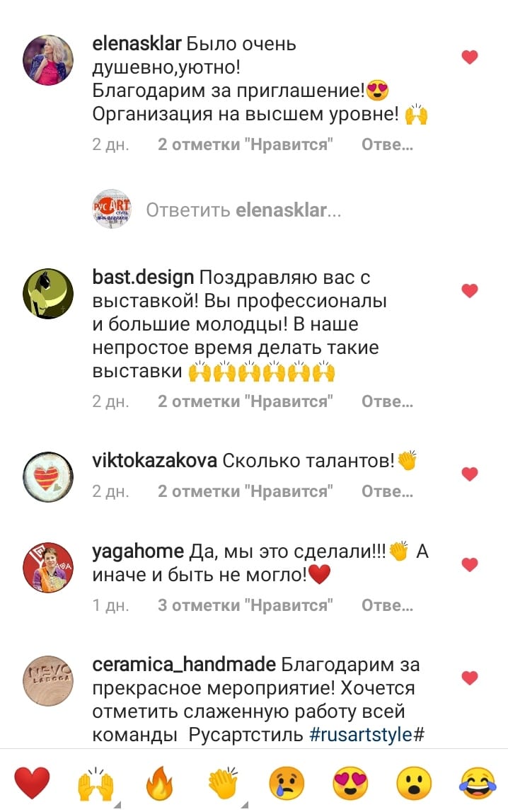
Task: Insert the raised hands emoji reaction
Action: pyautogui.click(x=96, y=784)
